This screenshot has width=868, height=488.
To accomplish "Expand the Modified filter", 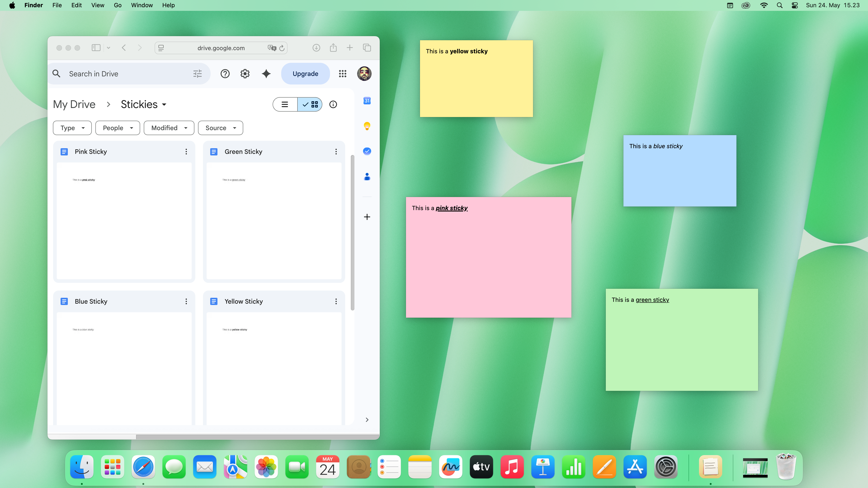I will 169,128.
